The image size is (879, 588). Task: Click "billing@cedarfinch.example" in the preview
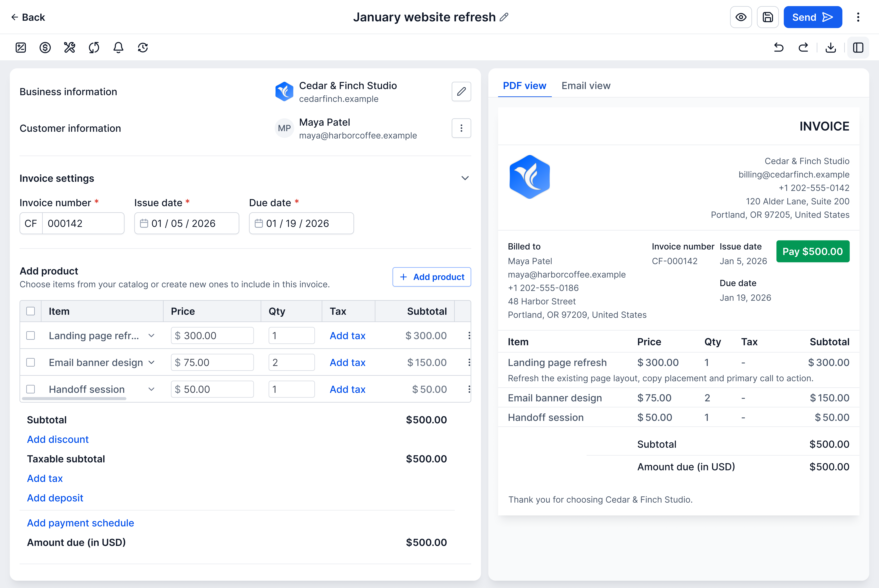[794, 175]
